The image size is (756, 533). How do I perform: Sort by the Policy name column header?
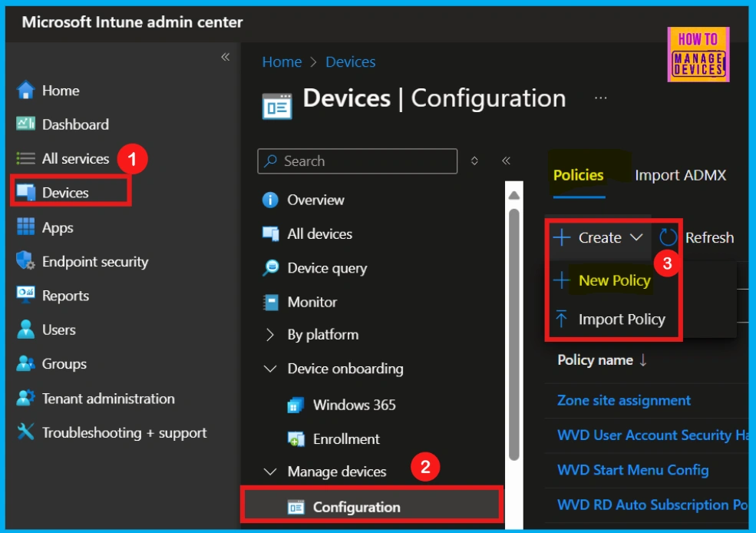[602, 360]
